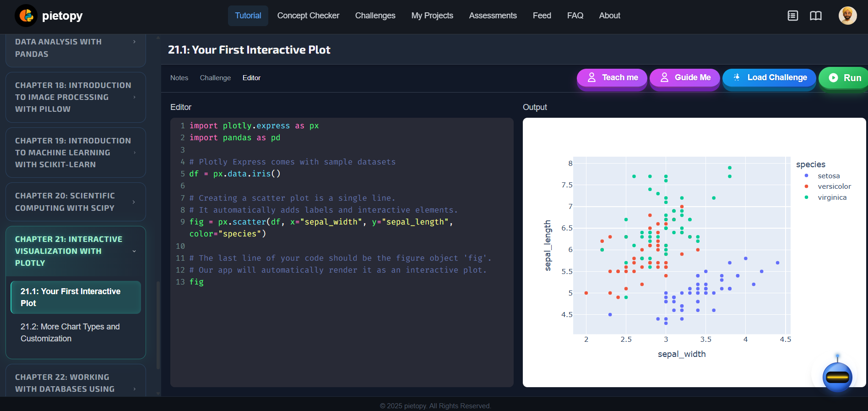
Task: Expand Chapter 18 Image Processing with Pillow
Action: [76, 97]
